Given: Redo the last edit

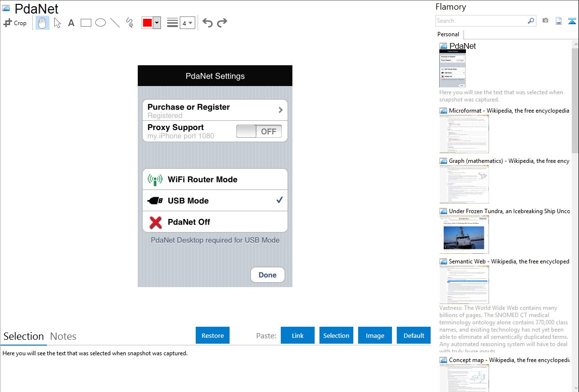Looking at the screenshot, I should [222, 23].
